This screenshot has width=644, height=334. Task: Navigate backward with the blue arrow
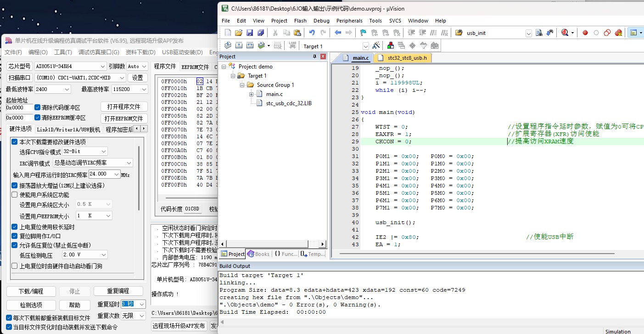[x=338, y=33]
